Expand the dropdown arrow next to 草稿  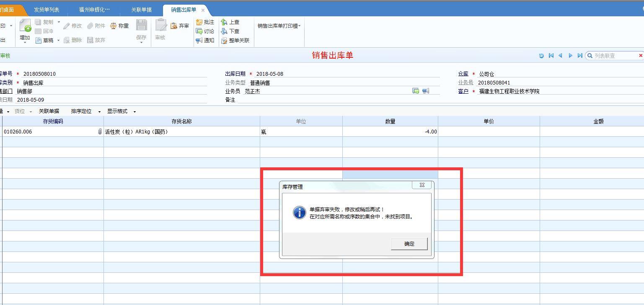click(59, 41)
